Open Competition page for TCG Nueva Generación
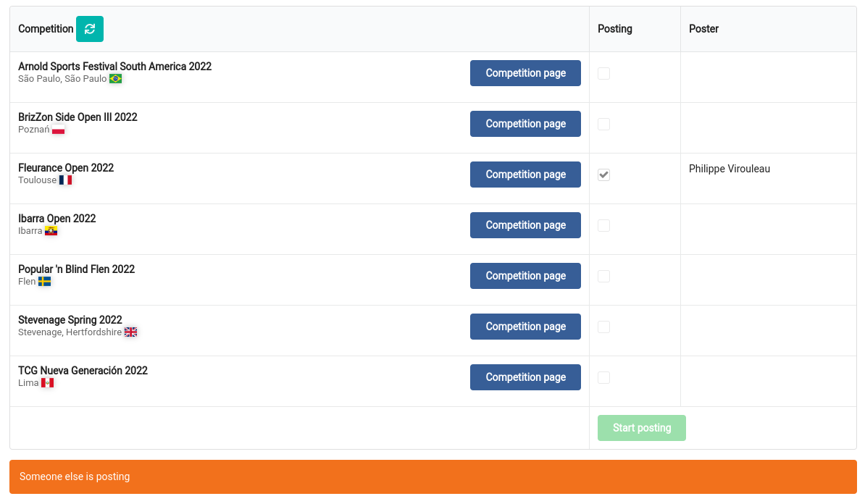The image size is (865, 504). click(525, 377)
